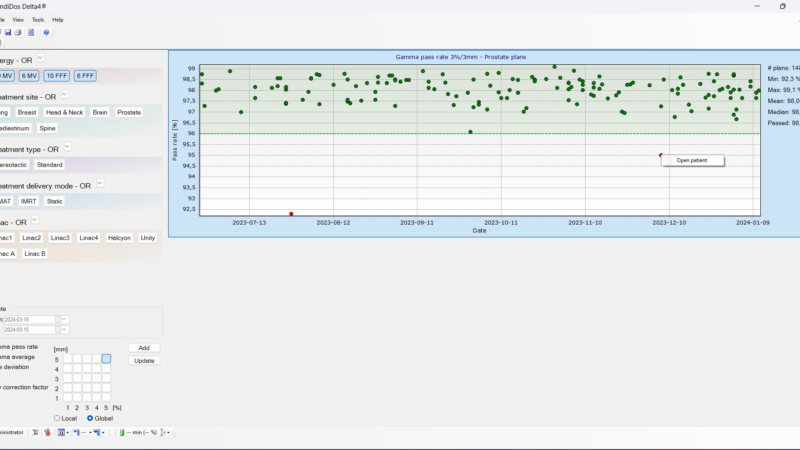Toggle the Unity linac filter
The image size is (800, 450).
coord(148,238)
